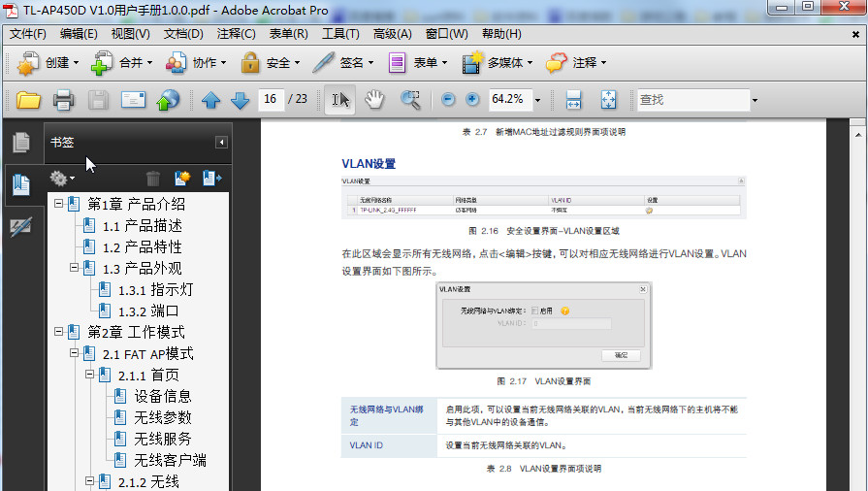Screen dimensions: 868x491
Task: Zoom in with the plus button
Action: [472, 99]
